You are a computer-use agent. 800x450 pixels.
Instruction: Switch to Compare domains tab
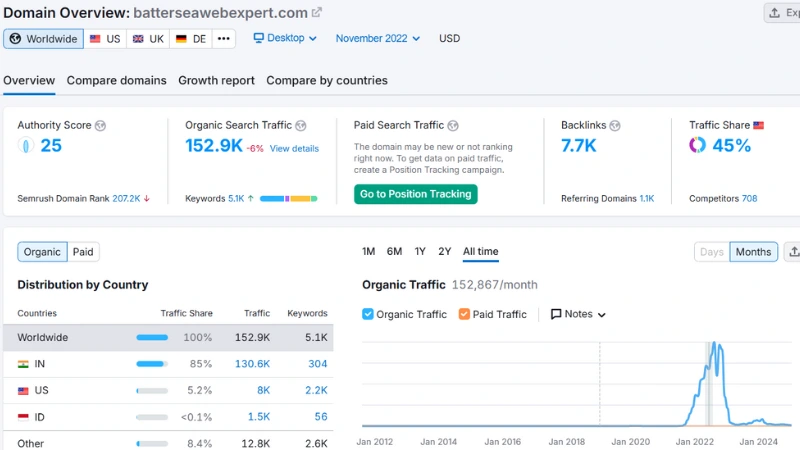(116, 81)
